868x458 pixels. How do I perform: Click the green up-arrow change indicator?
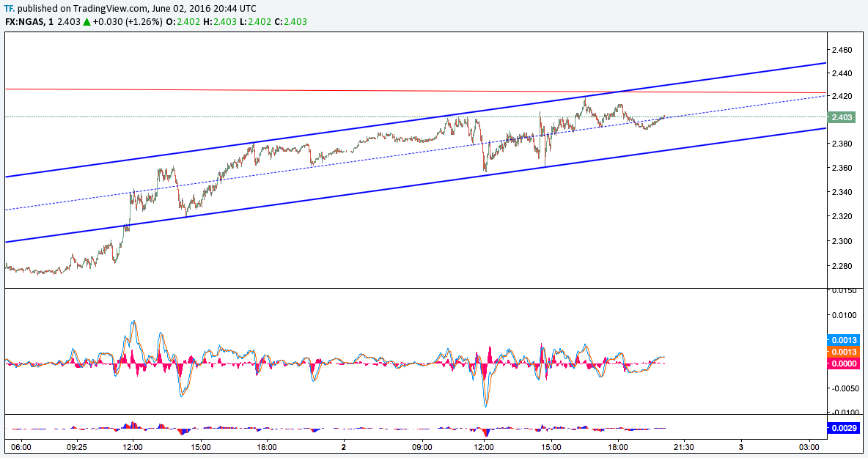coord(87,21)
